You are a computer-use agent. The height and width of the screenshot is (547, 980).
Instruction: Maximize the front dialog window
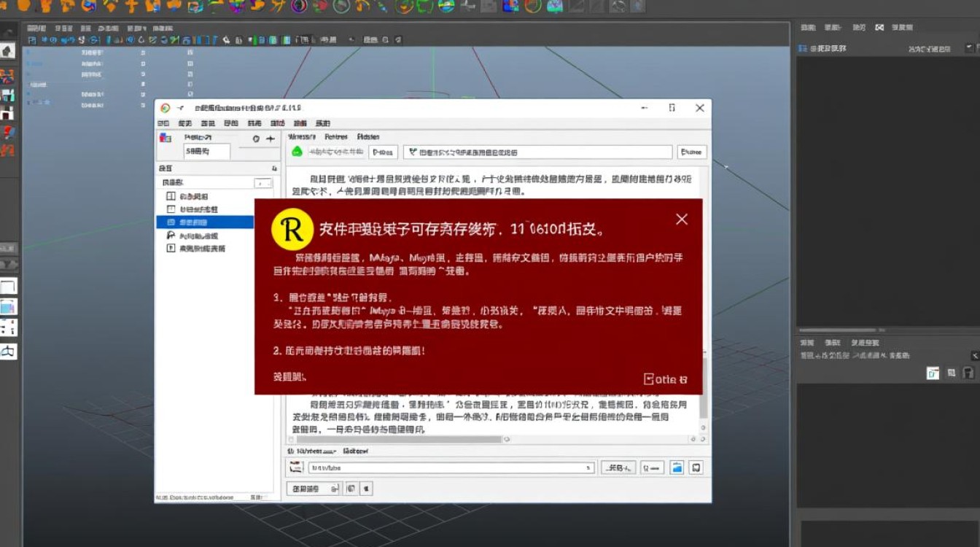click(672, 108)
